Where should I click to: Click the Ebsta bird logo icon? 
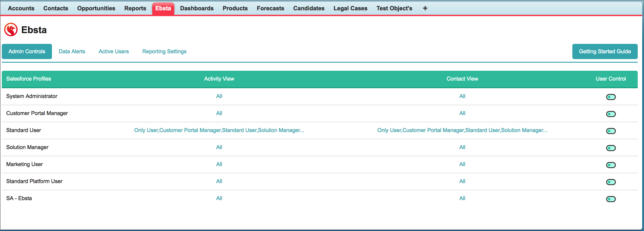coord(11,30)
